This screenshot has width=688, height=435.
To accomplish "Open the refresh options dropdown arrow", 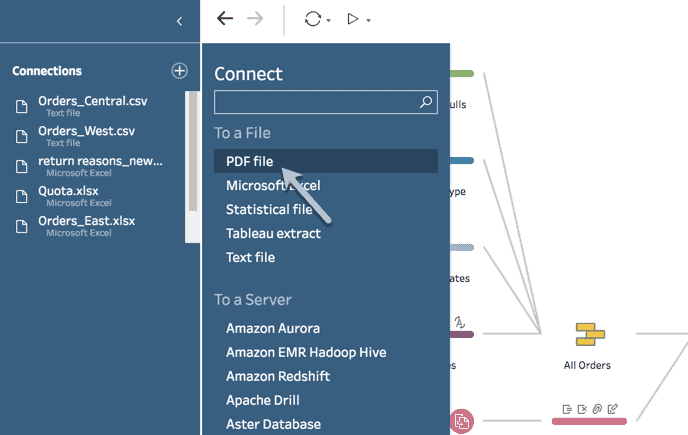I will point(329,21).
